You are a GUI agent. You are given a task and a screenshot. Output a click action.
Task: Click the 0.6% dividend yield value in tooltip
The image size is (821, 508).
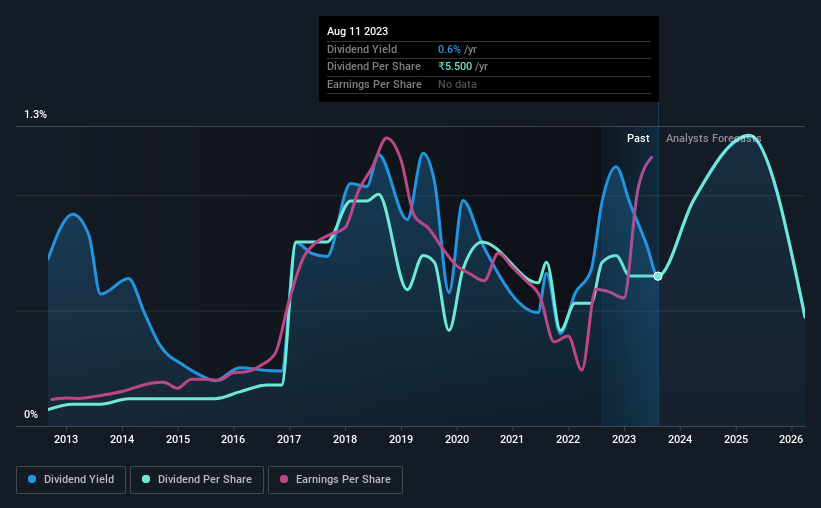pyautogui.click(x=449, y=49)
